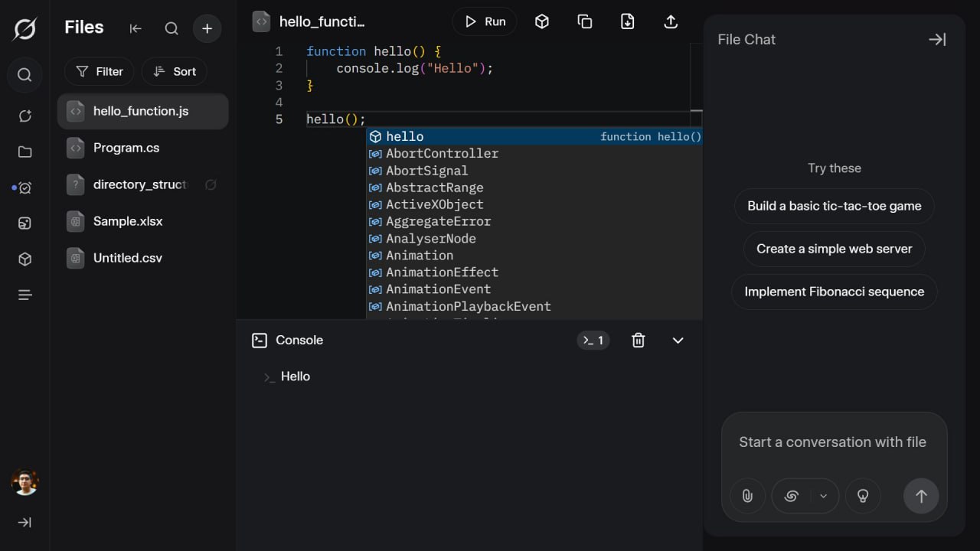Click the 3D cube icon beside Run
The width and height of the screenshot is (980, 551).
pos(542,21)
